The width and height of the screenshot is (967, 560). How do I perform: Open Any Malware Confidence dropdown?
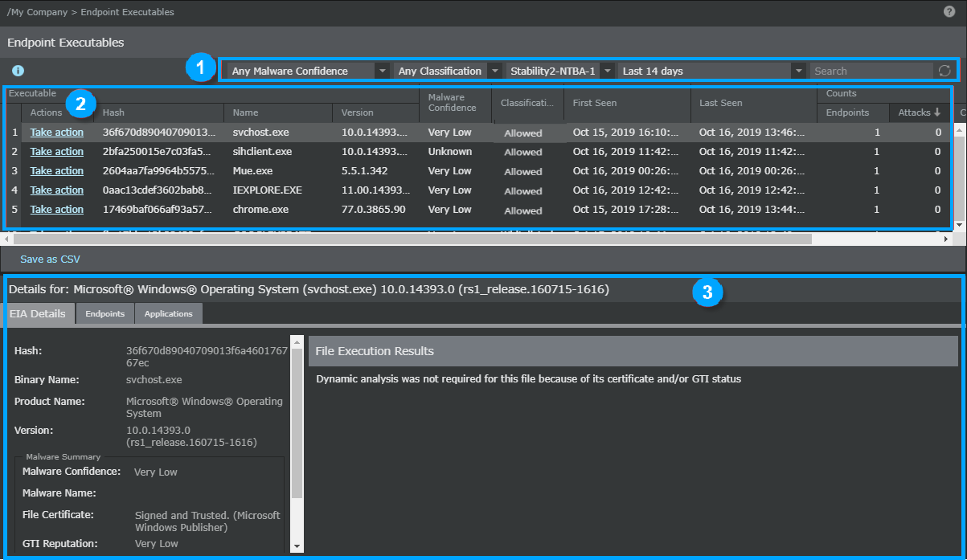point(309,71)
